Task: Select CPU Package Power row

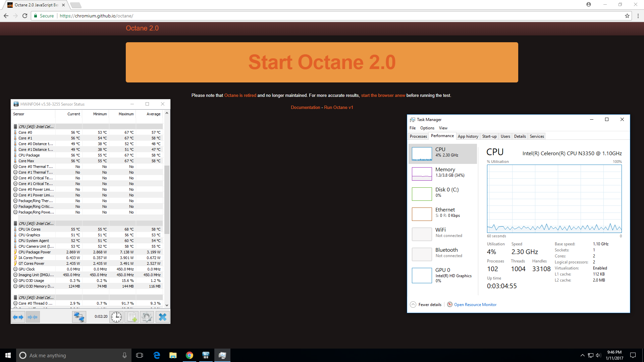Action: point(88,252)
